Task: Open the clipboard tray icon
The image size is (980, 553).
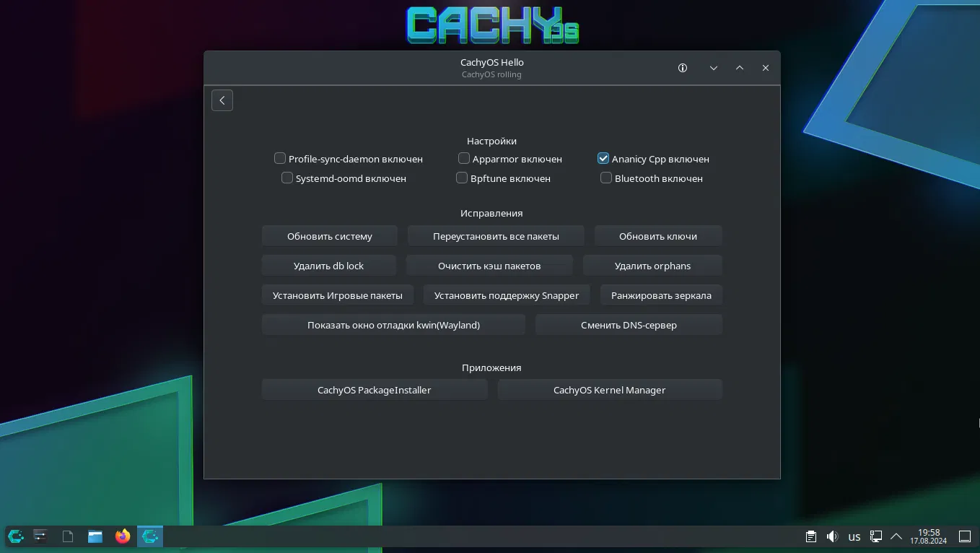Action: (x=811, y=536)
